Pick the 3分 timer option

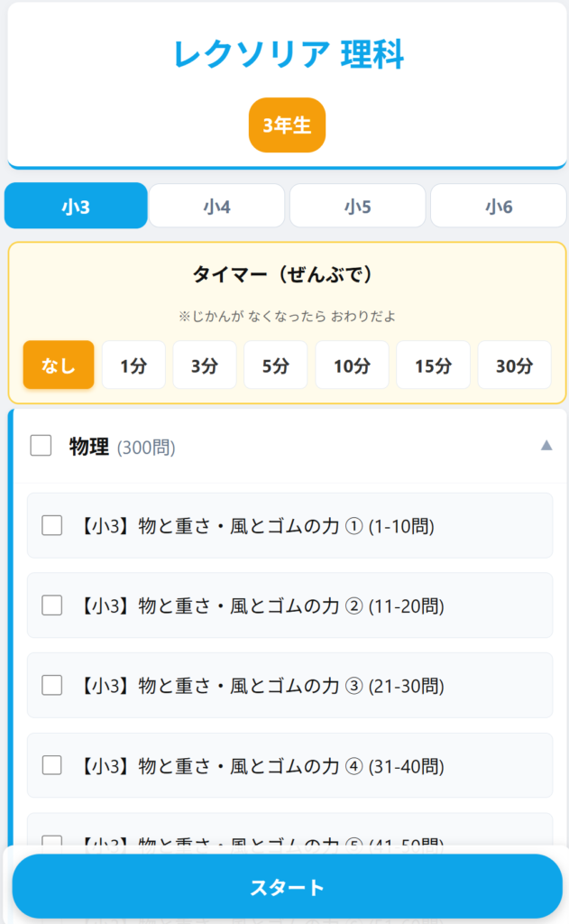205,365
